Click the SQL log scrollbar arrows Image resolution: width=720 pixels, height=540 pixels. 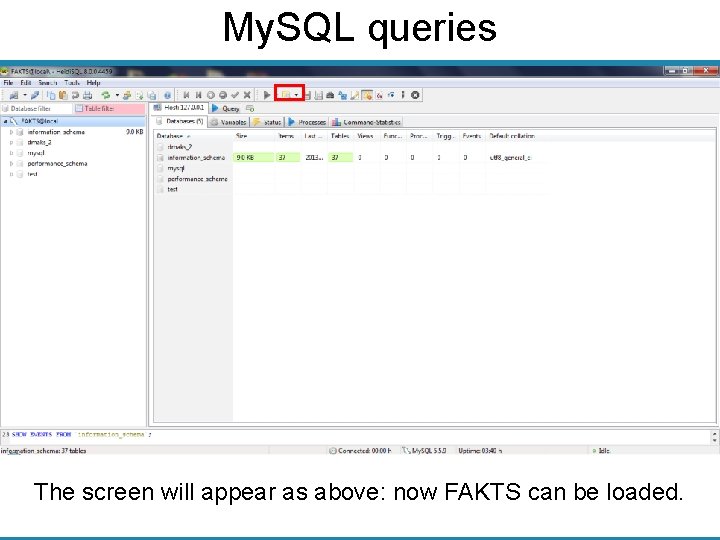(714, 437)
